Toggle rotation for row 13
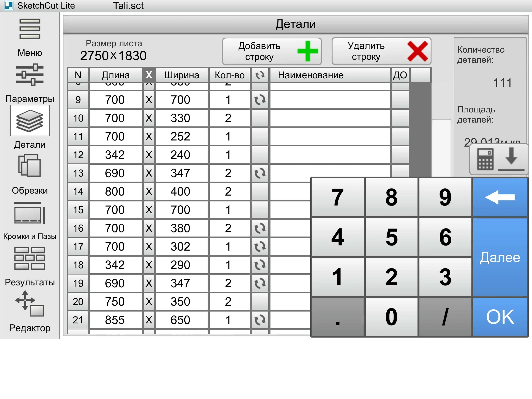 260,173
